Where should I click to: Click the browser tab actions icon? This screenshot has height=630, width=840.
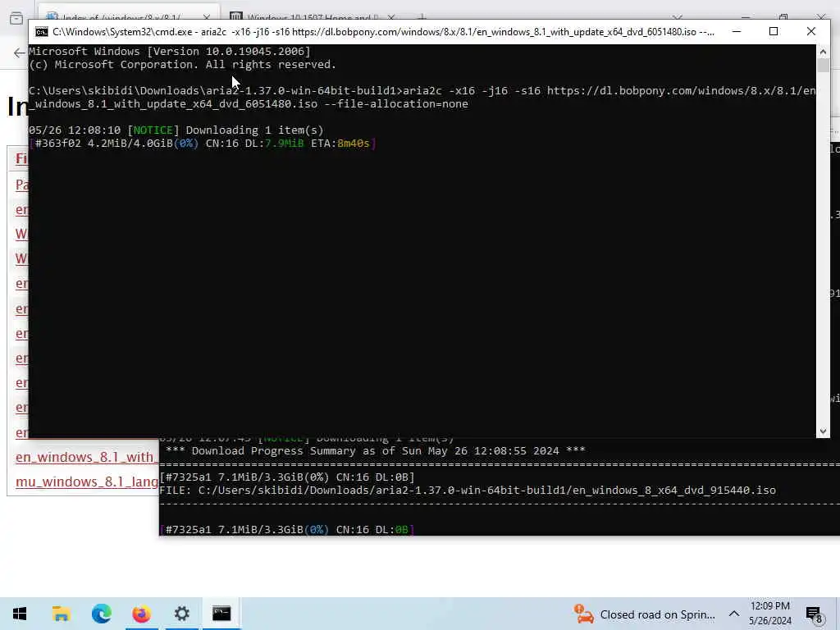[x=16, y=18]
